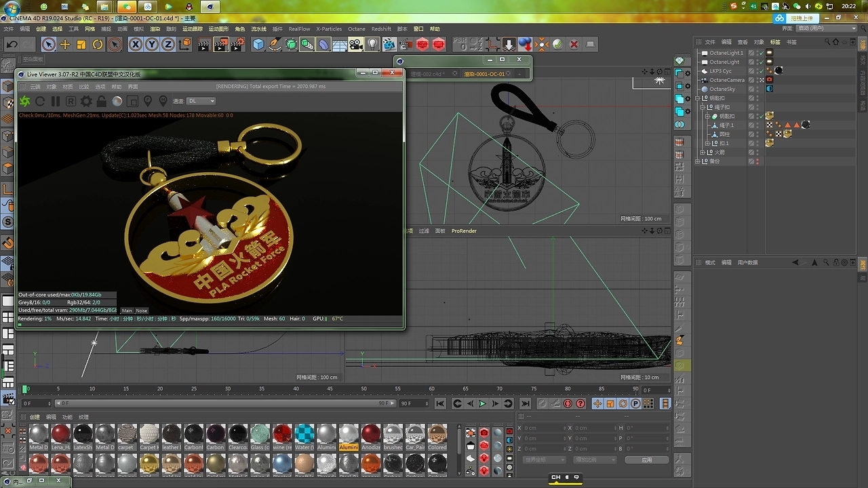
Task: Open the 界面 layout dropdown
Action: click(x=825, y=28)
